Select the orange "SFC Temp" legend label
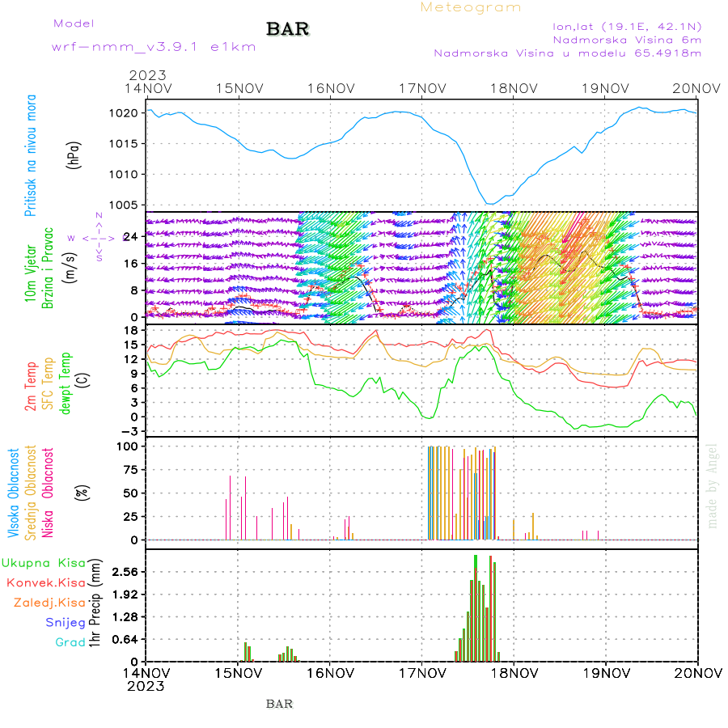The height and width of the screenshot is (728, 728). tap(48, 383)
